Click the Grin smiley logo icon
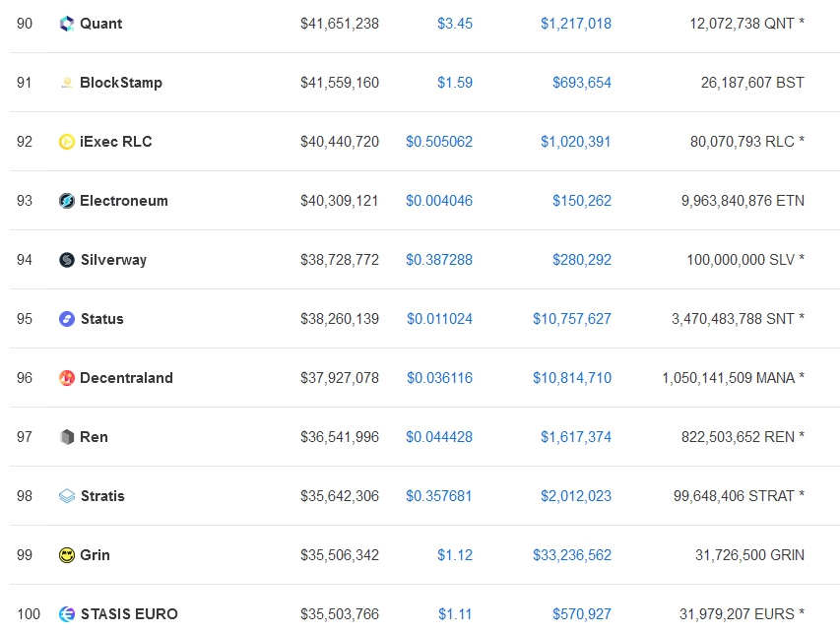 point(66,555)
